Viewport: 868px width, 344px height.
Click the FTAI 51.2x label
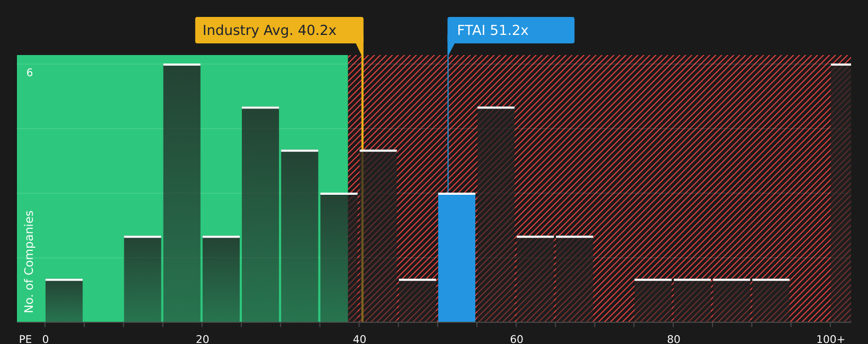tap(511, 30)
